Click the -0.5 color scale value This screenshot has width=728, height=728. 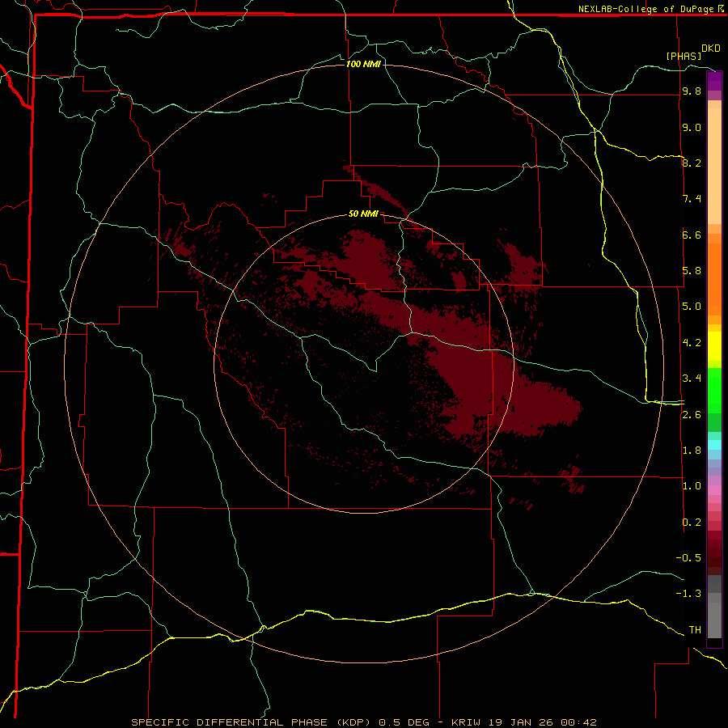coord(688,558)
